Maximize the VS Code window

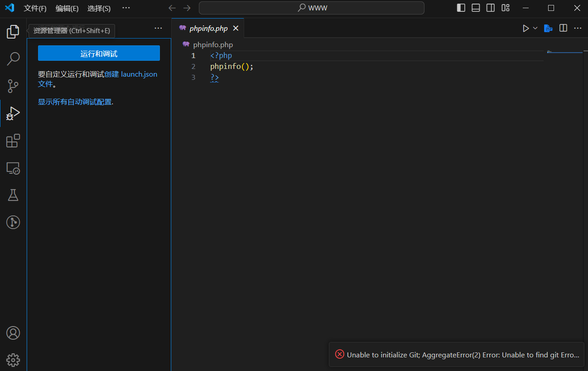coord(551,8)
